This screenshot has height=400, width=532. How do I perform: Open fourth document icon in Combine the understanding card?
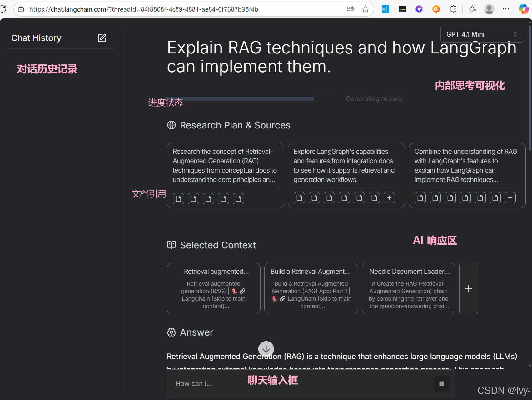465,198
